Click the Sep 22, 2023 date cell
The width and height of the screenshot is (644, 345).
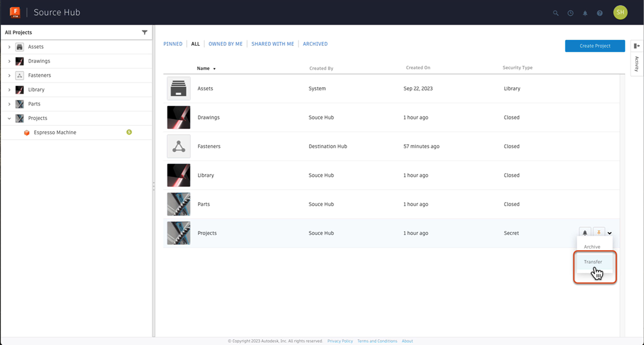(x=418, y=88)
